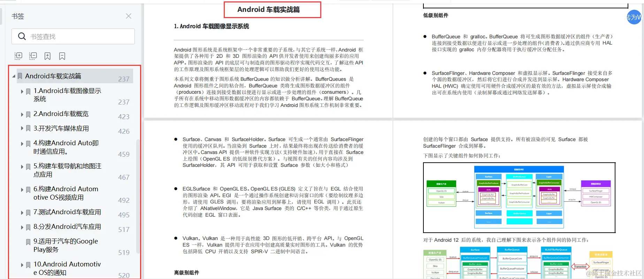Image resolution: width=644 pixels, height=279 pixels.
Task: Expand the 8.分发Android汽车应用 bookmark
Action: pyautogui.click(x=22, y=227)
